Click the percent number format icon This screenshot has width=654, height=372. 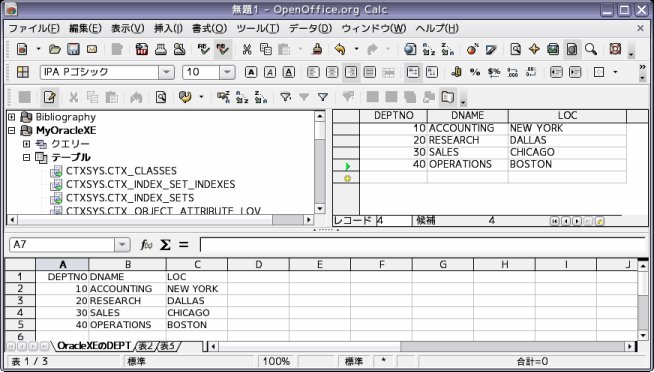[475, 73]
